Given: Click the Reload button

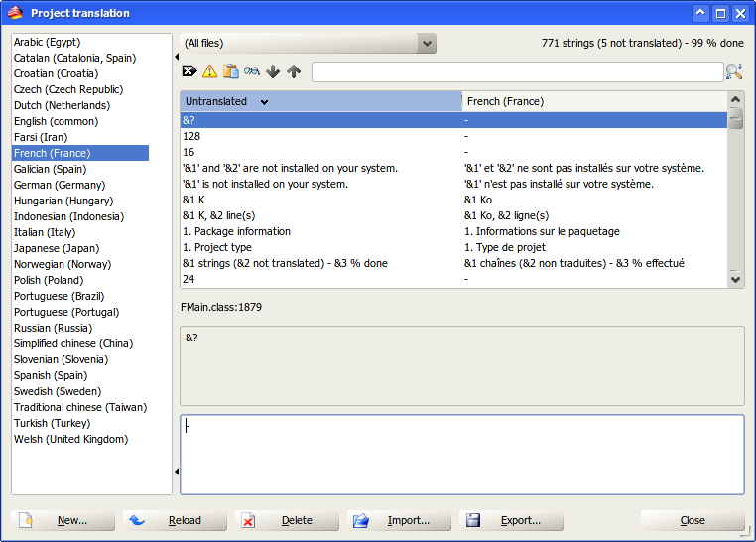Looking at the screenshot, I should pyautogui.click(x=175, y=521).
